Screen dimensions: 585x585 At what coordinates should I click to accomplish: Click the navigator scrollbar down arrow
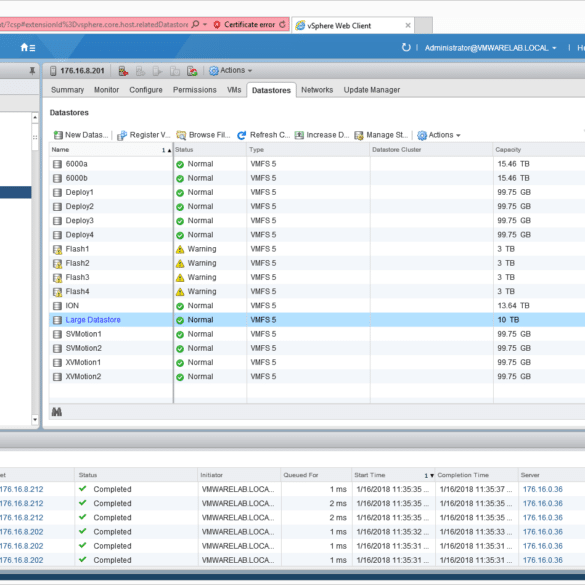coord(35,420)
